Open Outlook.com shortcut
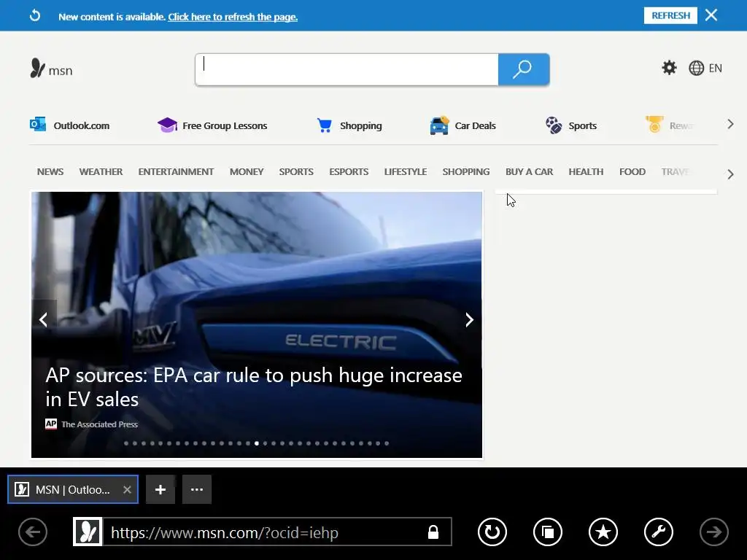747x560 pixels. click(x=69, y=125)
